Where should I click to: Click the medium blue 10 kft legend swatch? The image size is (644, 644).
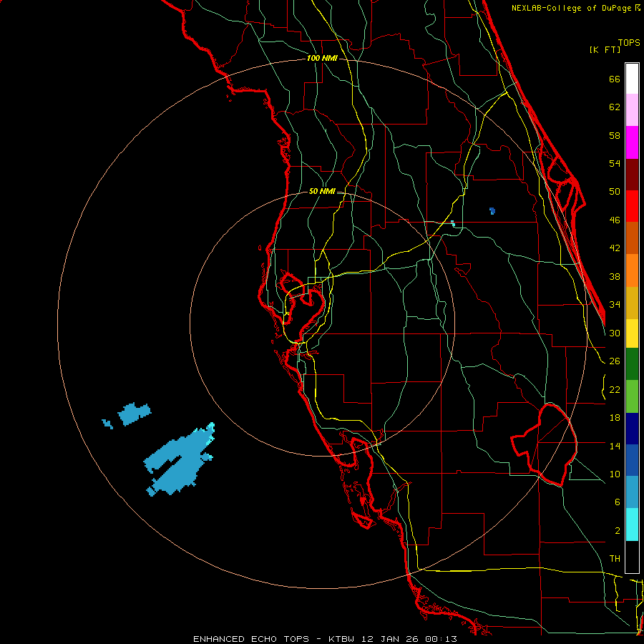[632, 460]
